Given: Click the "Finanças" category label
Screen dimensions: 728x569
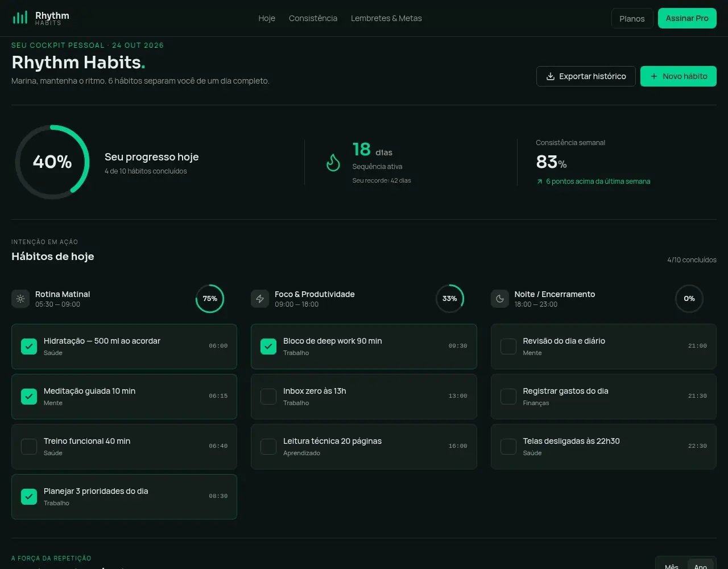Looking at the screenshot, I should tap(536, 403).
